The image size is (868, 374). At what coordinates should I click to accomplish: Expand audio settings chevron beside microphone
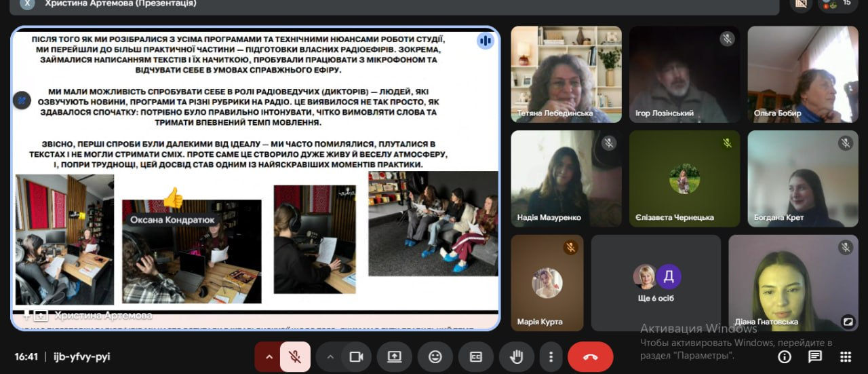point(269,357)
